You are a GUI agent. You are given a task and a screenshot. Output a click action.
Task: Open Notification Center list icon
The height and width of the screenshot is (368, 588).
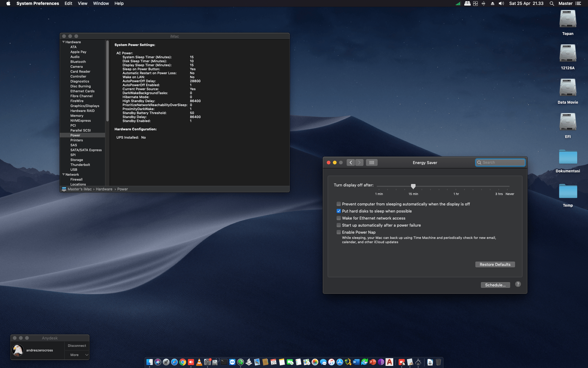[578, 3]
